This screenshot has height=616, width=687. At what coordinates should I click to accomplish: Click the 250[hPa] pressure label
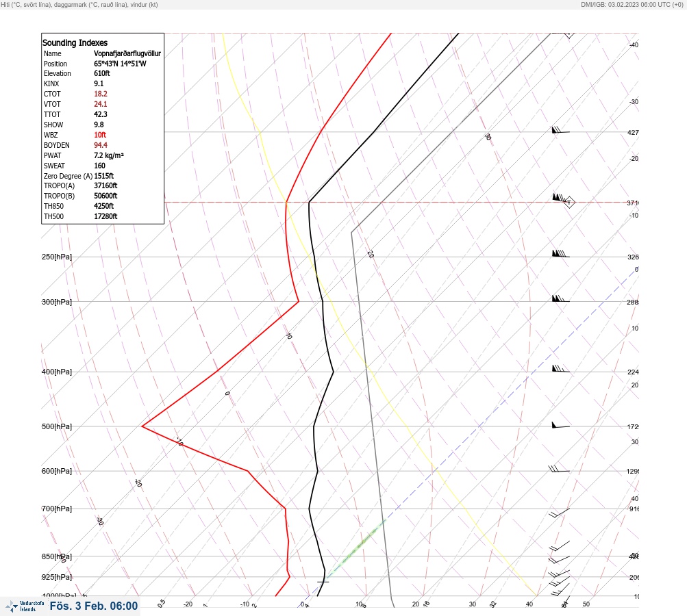click(57, 257)
